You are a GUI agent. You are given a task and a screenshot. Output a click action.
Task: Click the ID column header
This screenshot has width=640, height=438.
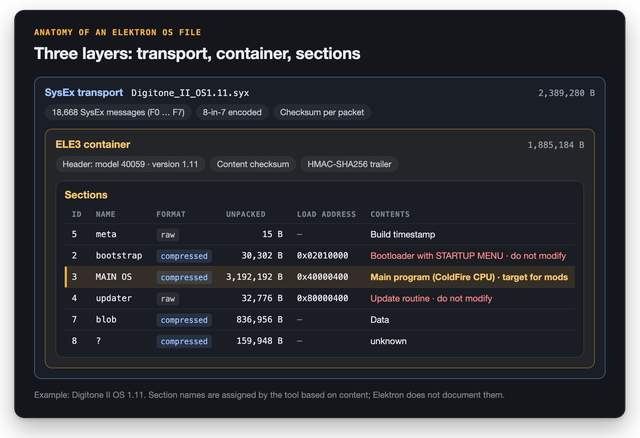click(x=76, y=214)
